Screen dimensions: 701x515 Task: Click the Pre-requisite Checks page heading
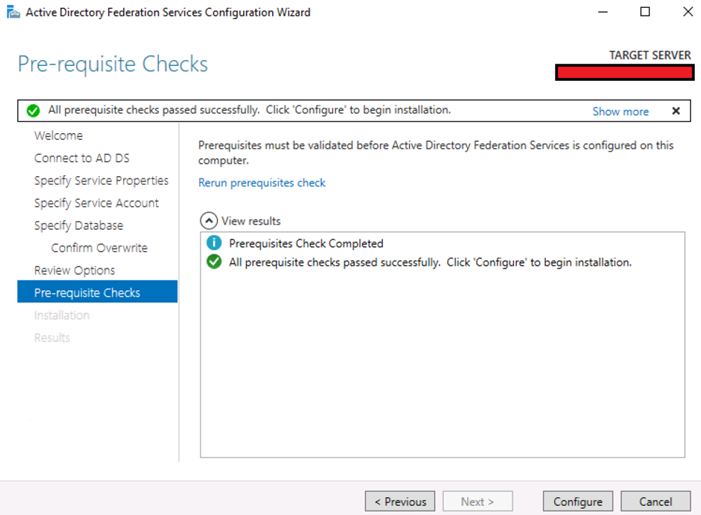click(113, 64)
